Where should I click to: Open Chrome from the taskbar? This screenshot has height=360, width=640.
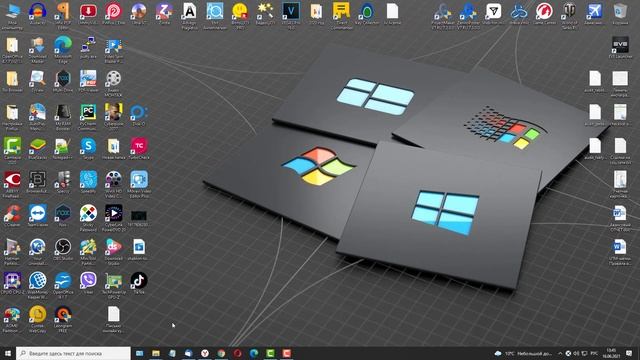pos(221,353)
